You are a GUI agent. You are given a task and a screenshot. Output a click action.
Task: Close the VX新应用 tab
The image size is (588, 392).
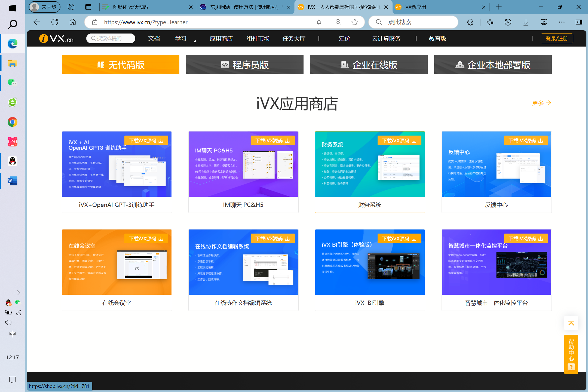[483, 7]
